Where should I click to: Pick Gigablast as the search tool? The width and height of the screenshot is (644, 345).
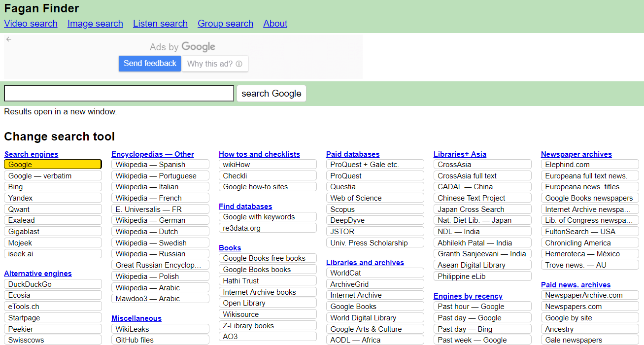pyautogui.click(x=53, y=232)
